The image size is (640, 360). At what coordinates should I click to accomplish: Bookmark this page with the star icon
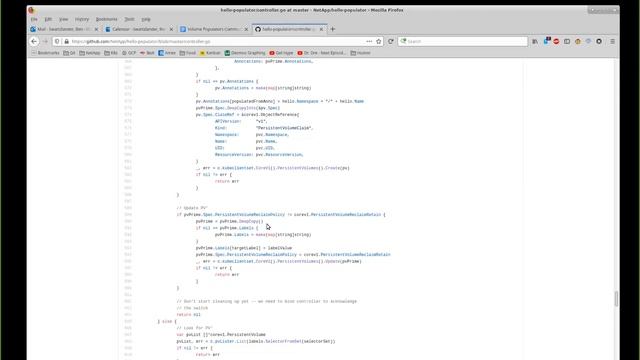[379, 41]
